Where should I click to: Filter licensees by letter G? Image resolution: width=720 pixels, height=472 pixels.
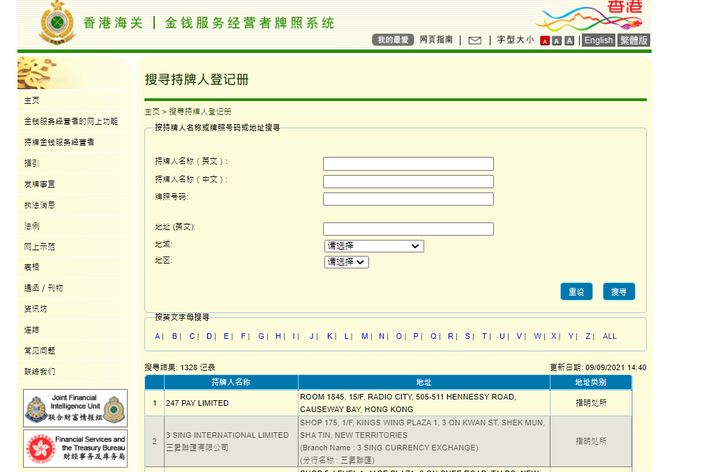(261, 336)
